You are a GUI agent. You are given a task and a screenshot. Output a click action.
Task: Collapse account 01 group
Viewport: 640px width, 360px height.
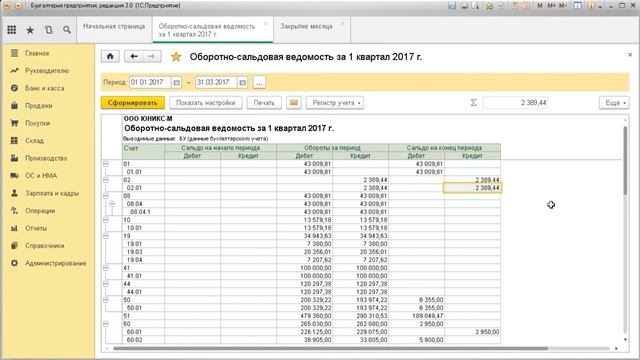(106, 164)
